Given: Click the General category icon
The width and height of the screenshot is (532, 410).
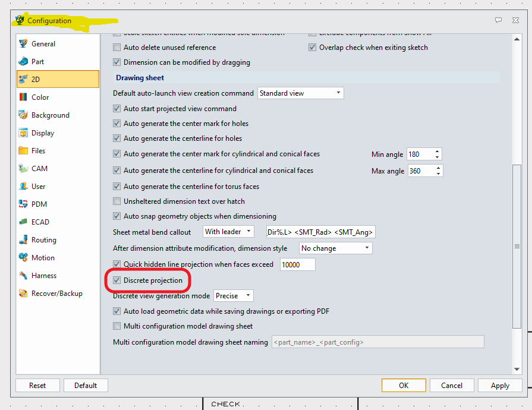Looking at the screenshot, I should (23, 43).
